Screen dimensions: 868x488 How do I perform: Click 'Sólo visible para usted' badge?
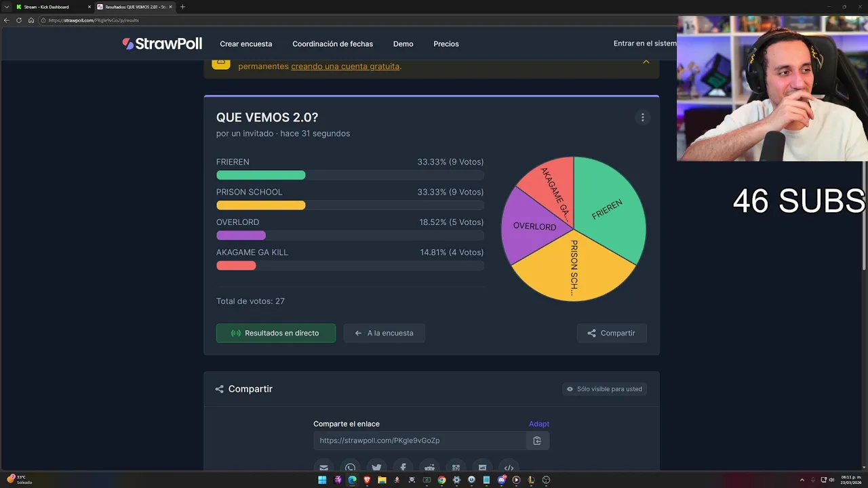[604, 389]
